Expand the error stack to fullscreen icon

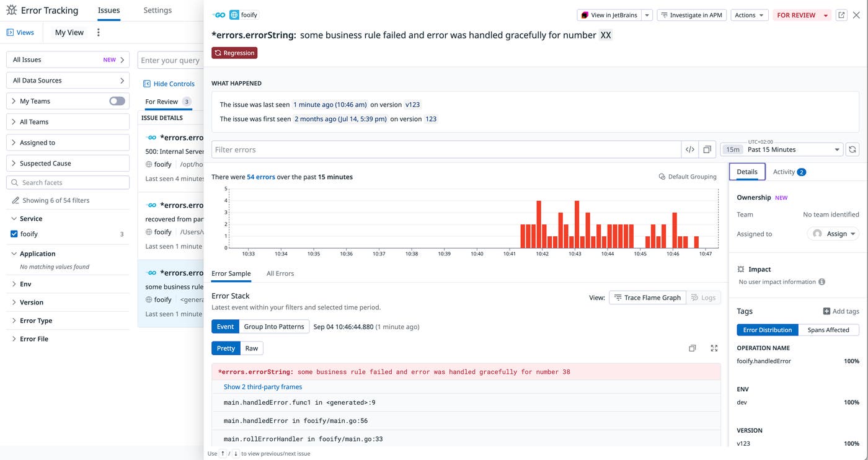coord(713,348)
